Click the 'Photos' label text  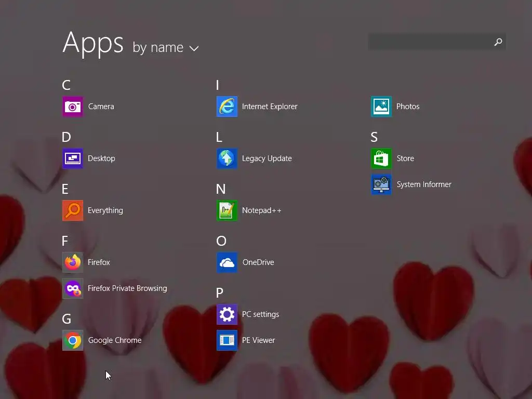coord(408,107)
